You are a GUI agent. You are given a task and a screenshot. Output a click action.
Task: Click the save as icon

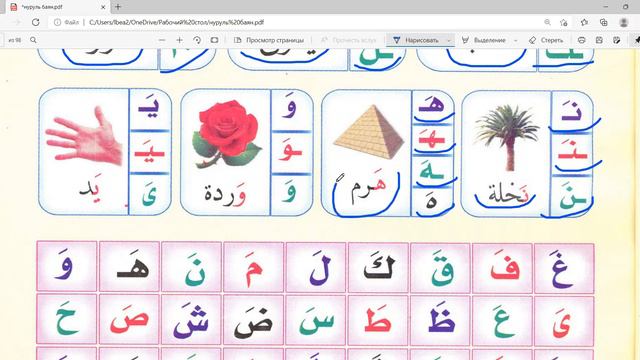[617, 40]
